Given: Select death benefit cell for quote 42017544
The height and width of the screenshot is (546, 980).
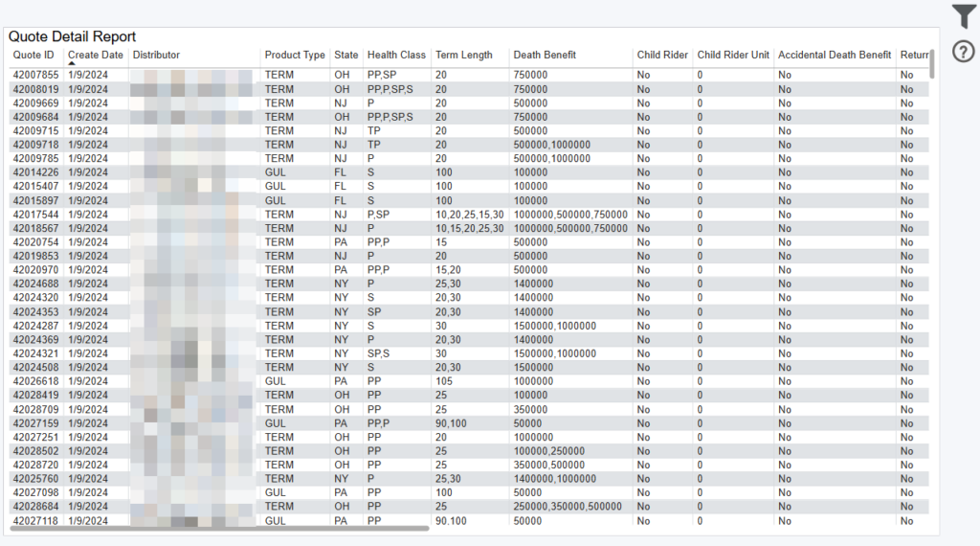Looking at the screenshot, I should [570, 215].
